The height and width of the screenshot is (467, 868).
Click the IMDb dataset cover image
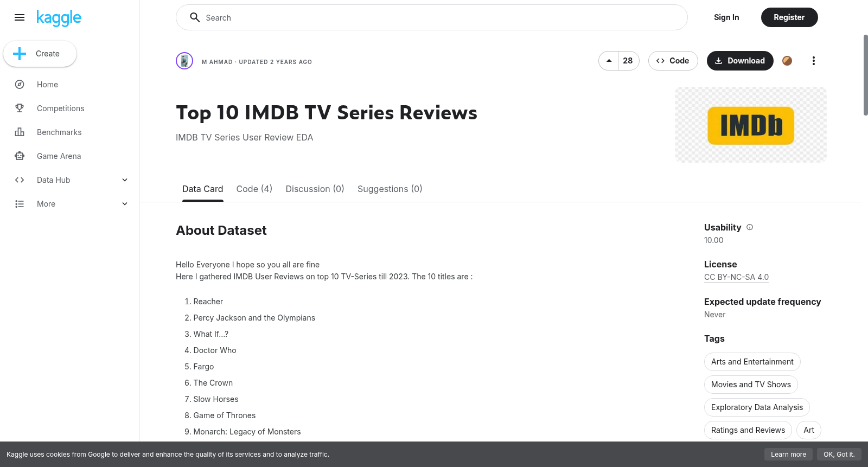point(751,125)
